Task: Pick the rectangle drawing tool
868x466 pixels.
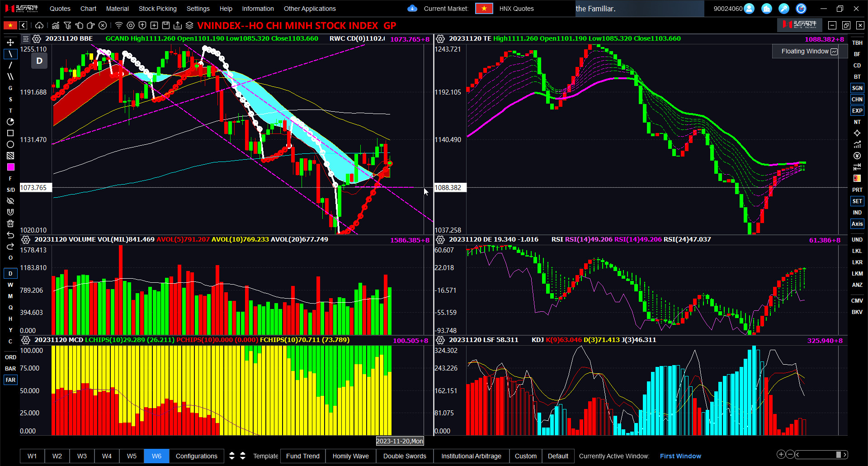Action: point(10,133)
